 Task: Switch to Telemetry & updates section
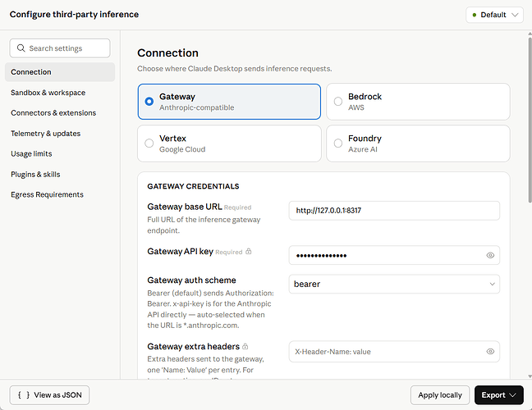point(60,134)
